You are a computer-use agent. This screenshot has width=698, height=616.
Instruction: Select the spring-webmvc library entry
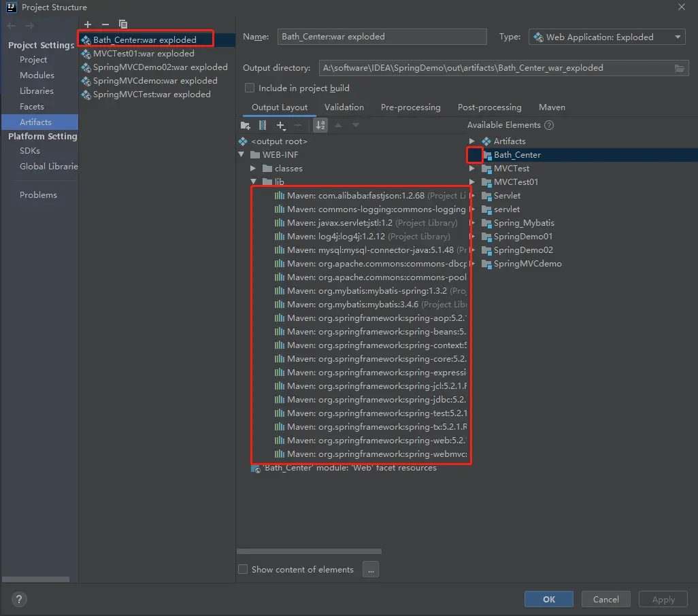click(x=370, y=454)
